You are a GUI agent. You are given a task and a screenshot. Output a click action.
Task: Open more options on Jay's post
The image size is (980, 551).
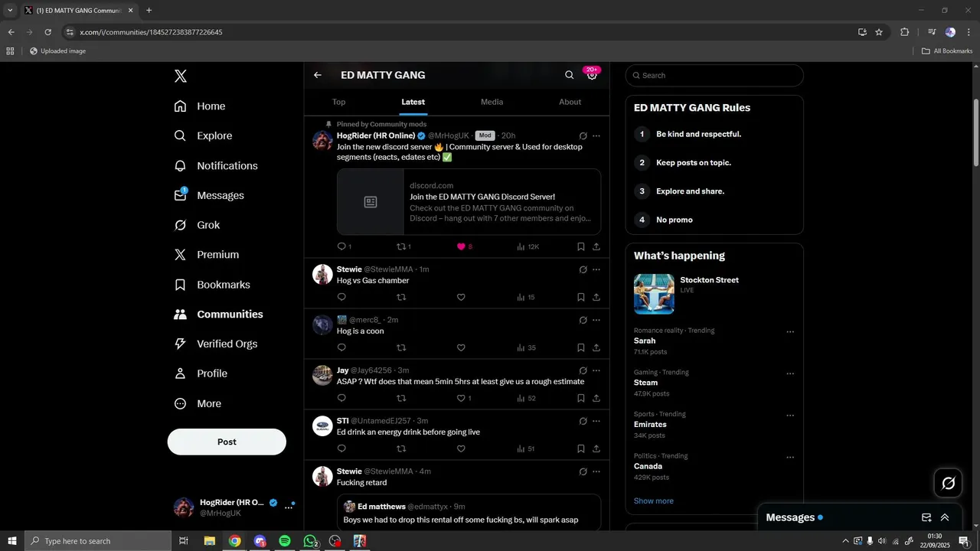(596, 370)
